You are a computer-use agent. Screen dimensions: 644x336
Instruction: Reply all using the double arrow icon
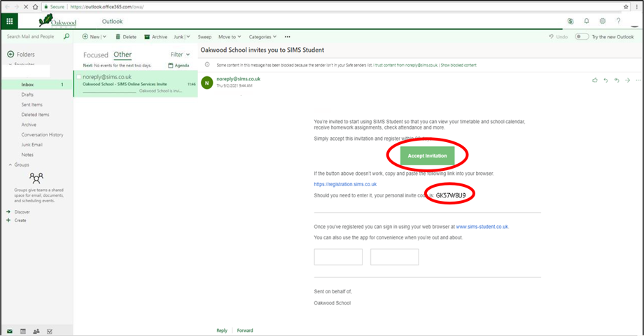617,80
